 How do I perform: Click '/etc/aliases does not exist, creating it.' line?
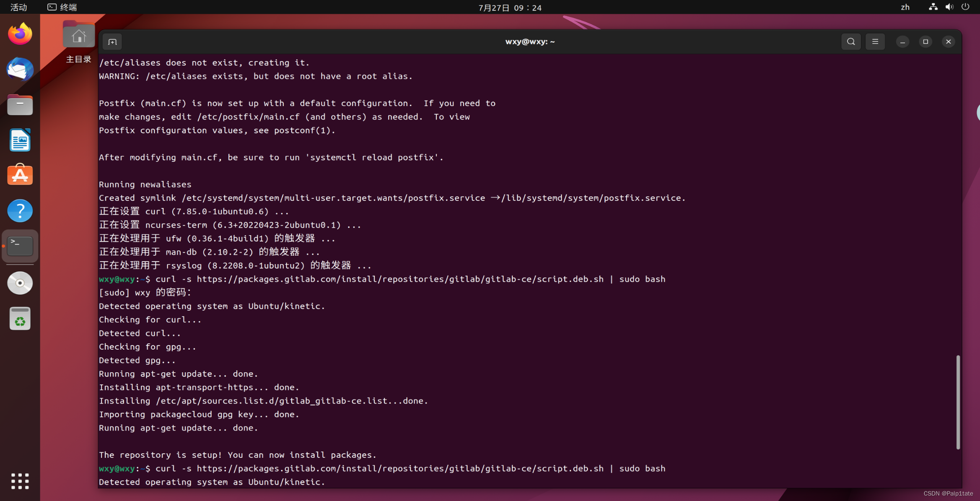coord(204,63)
